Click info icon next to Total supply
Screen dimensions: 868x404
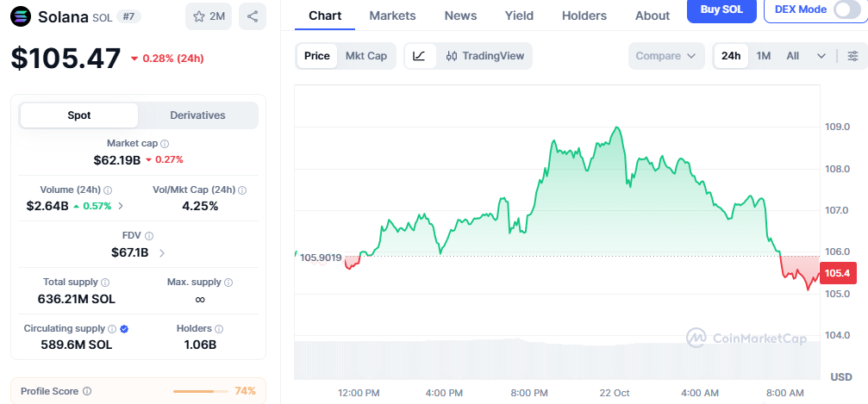tap(105, 283)
